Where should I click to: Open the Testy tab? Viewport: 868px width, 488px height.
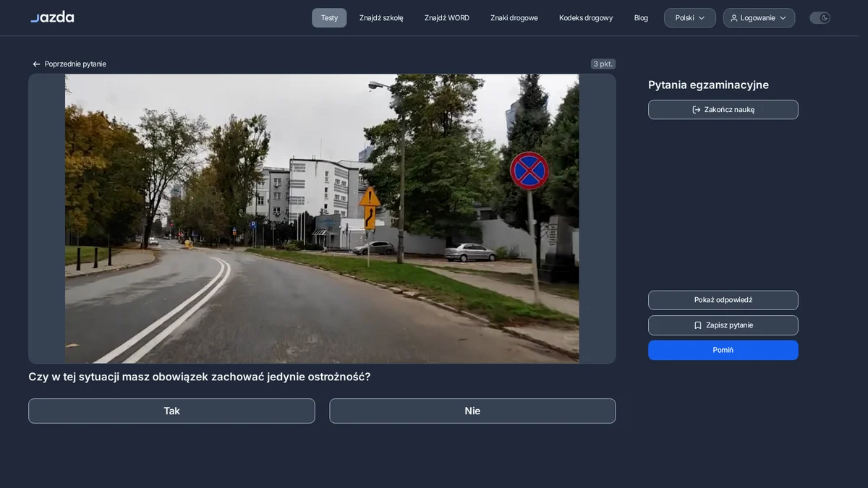coord(329,18)
